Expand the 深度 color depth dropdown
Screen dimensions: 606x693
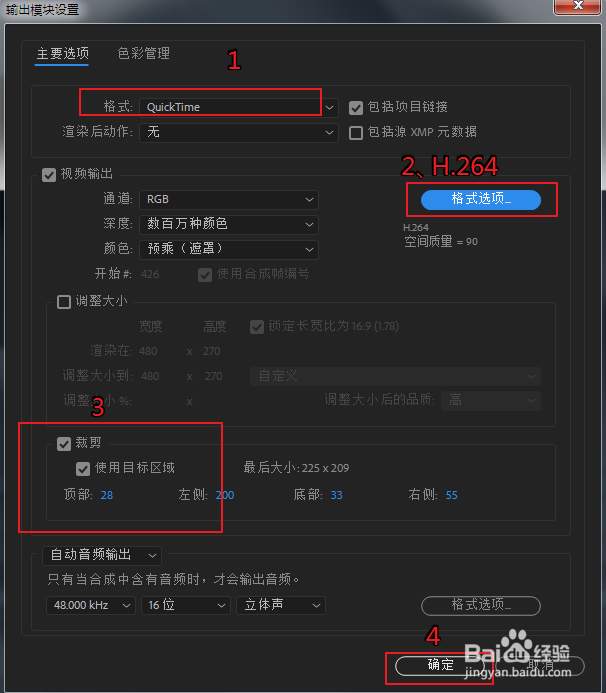229,225
